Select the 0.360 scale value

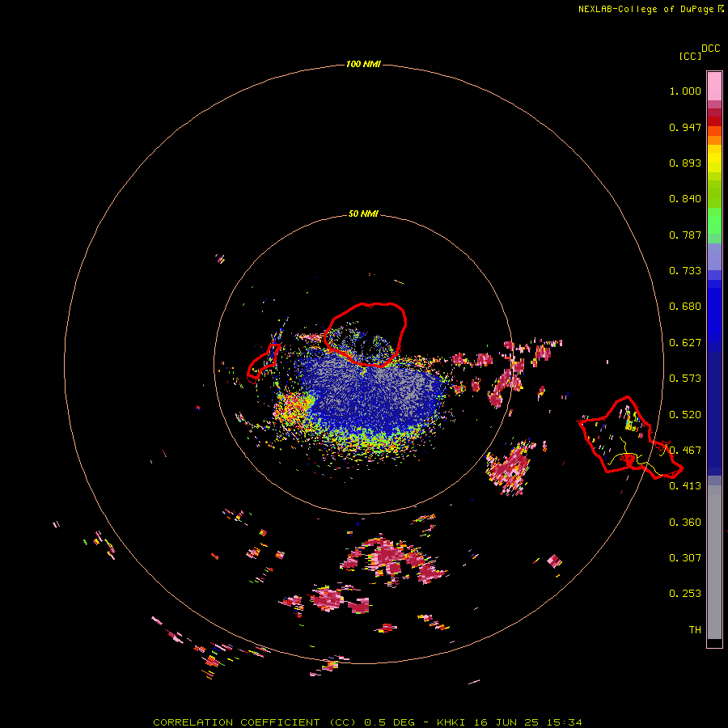[x=685, y=523]
